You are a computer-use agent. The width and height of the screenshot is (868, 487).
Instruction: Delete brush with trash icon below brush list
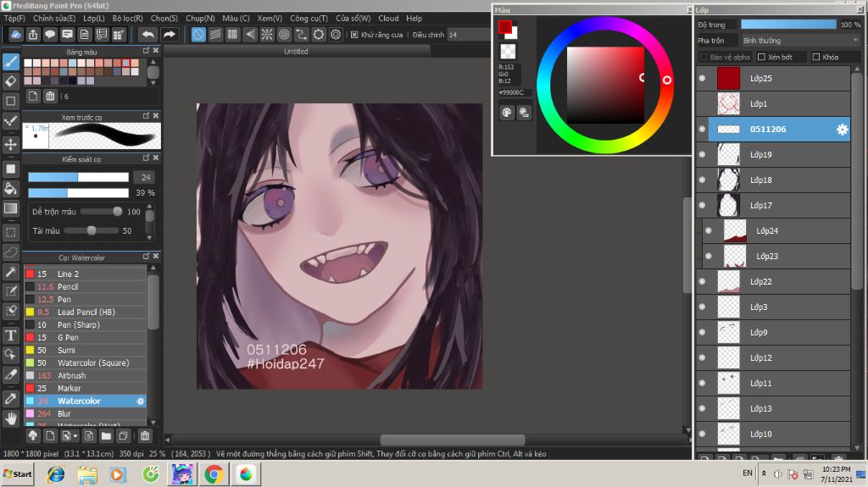[x=144, y=436]
